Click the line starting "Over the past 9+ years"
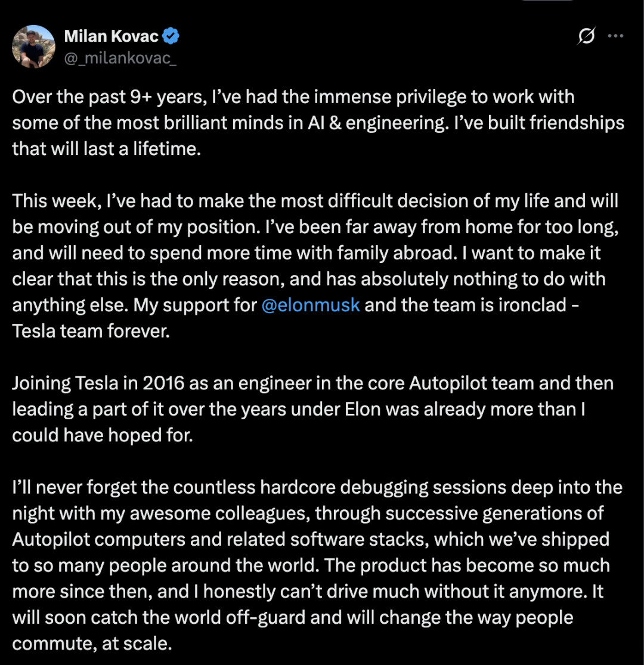 tap(293, 97)
